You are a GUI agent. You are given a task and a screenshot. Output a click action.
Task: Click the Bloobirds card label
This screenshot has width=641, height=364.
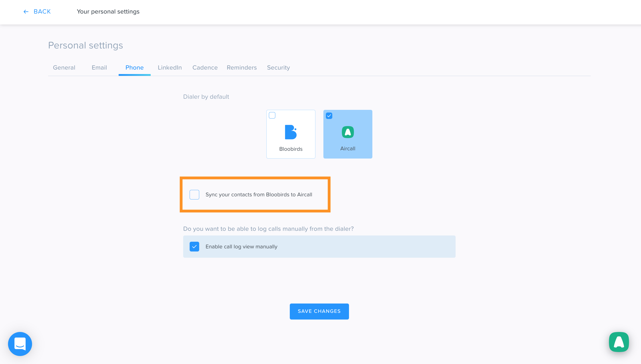coord(291,149)
